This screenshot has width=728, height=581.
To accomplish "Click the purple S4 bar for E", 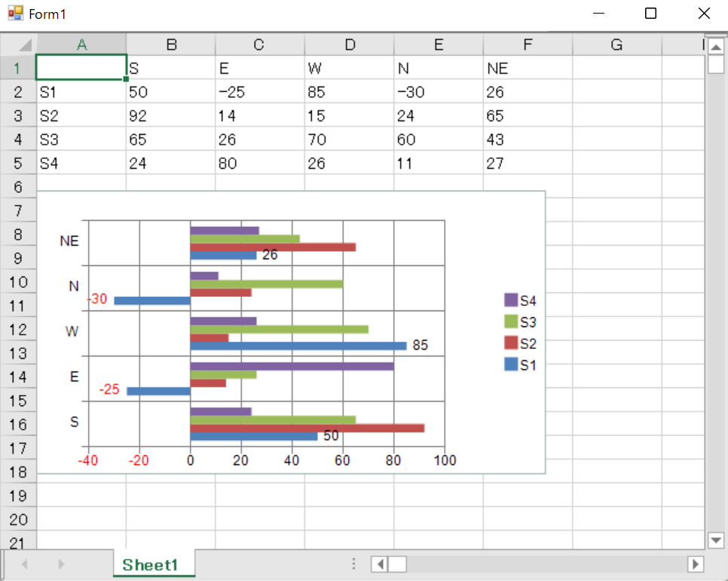I will point(292,366).
